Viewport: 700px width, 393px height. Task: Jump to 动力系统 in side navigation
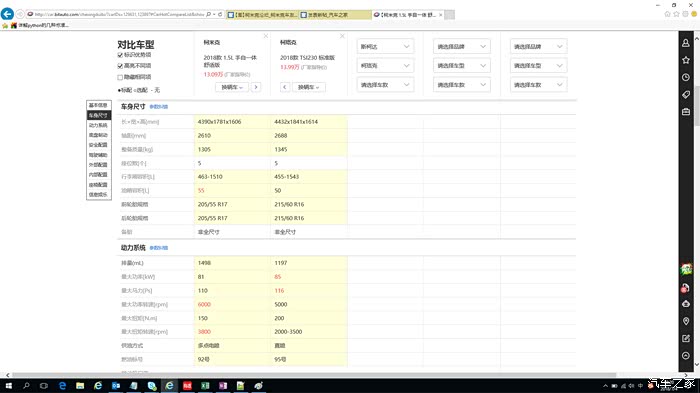coord(98,125)
